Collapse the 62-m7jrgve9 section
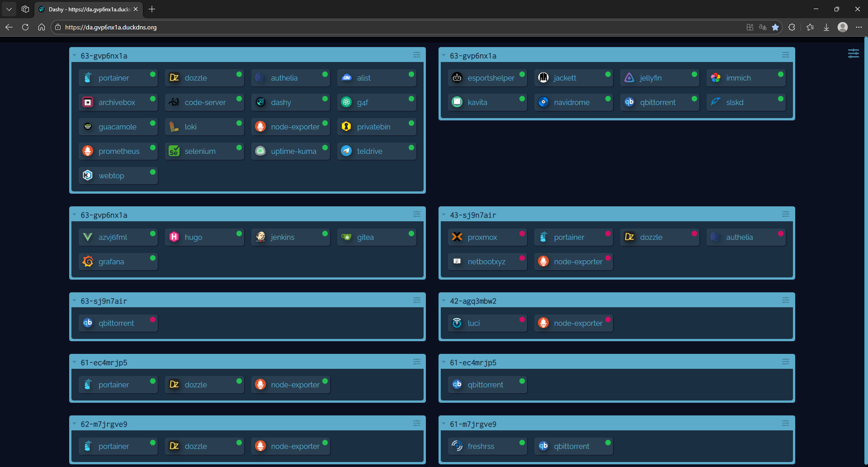The width and height of the screenshot is (868, 467). point(75,424)
